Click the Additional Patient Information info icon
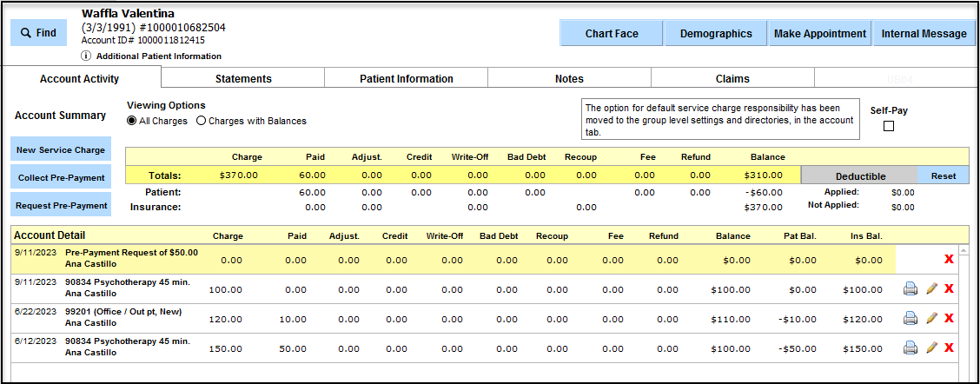Image resolution: width=980 pixels, height=384 pixels. pyautogui.click(x=86, y=56)
